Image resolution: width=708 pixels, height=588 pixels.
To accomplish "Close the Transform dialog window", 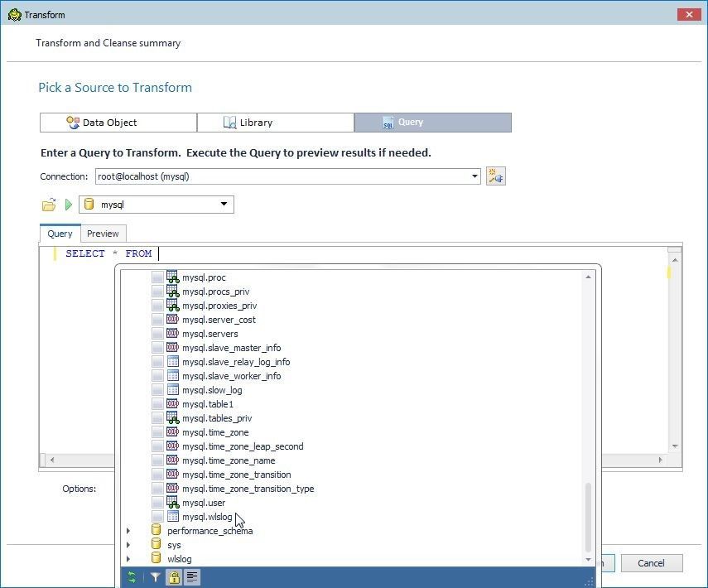I will [x=689, y=14].
